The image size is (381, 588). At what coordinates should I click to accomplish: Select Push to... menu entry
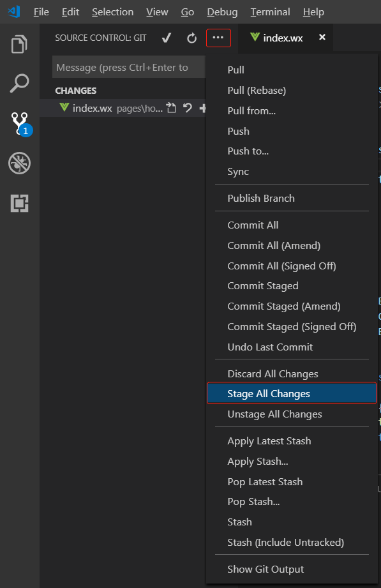pyautogui.click(x=292, y=151)
